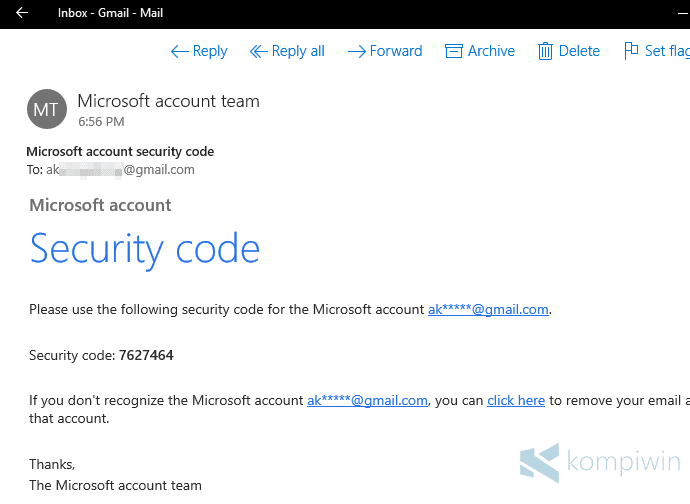Screen dimensions: 690x504
Task: Click the Microsoft account team sender name
Action: click(x=168, y=101)
